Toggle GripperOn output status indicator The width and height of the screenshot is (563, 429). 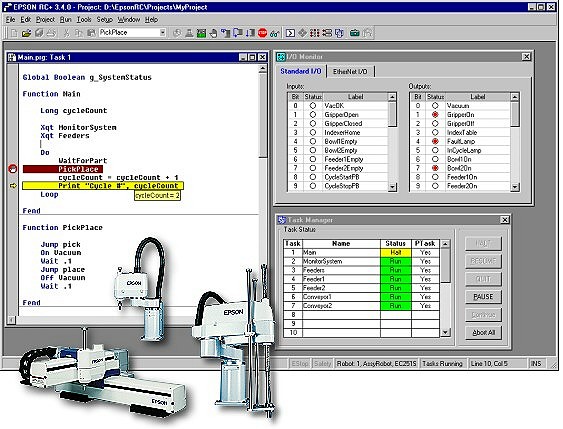pos(435,115)
